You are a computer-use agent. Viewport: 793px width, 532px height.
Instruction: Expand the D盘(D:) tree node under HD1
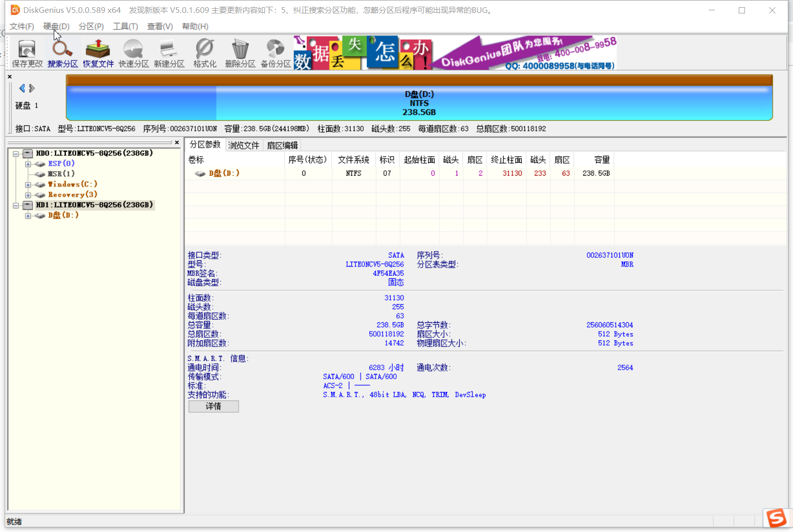pos(28,216)
